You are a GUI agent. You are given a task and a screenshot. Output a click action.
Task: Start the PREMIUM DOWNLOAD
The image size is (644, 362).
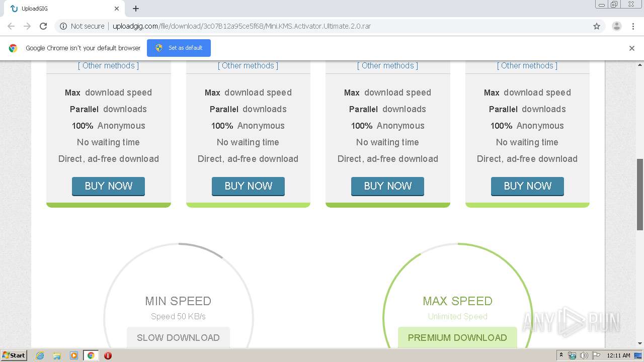(457, 337)
